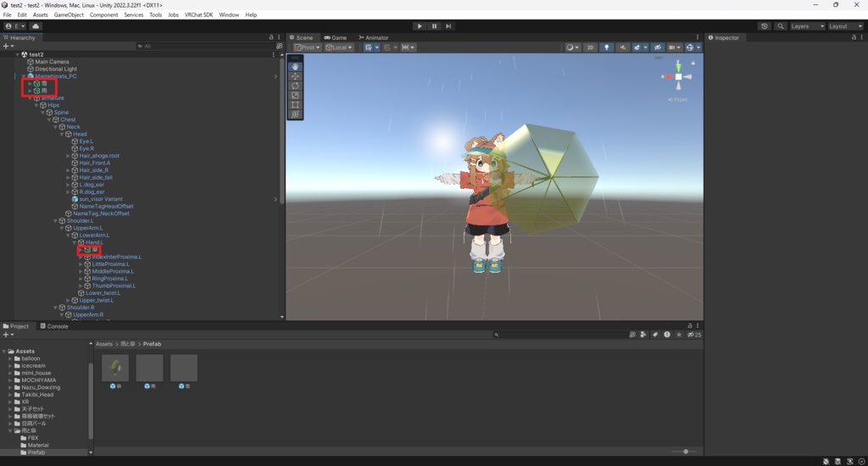This screenshot has height=466, width=868.
Task: Adjust the Project icon size slider
Action: click(x=685, y=452)
